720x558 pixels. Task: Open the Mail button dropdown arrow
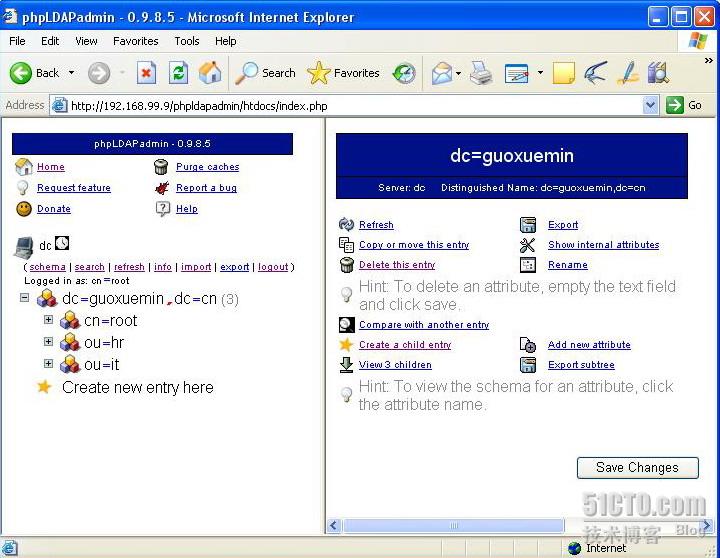458,73
